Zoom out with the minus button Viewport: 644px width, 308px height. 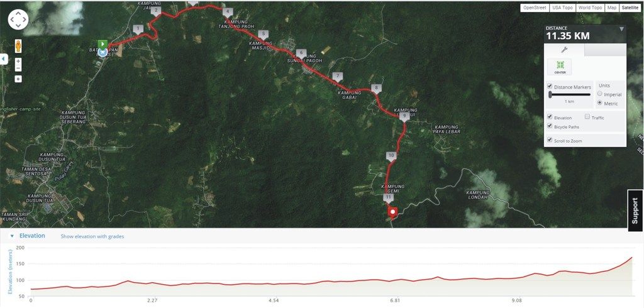(18, 68)
